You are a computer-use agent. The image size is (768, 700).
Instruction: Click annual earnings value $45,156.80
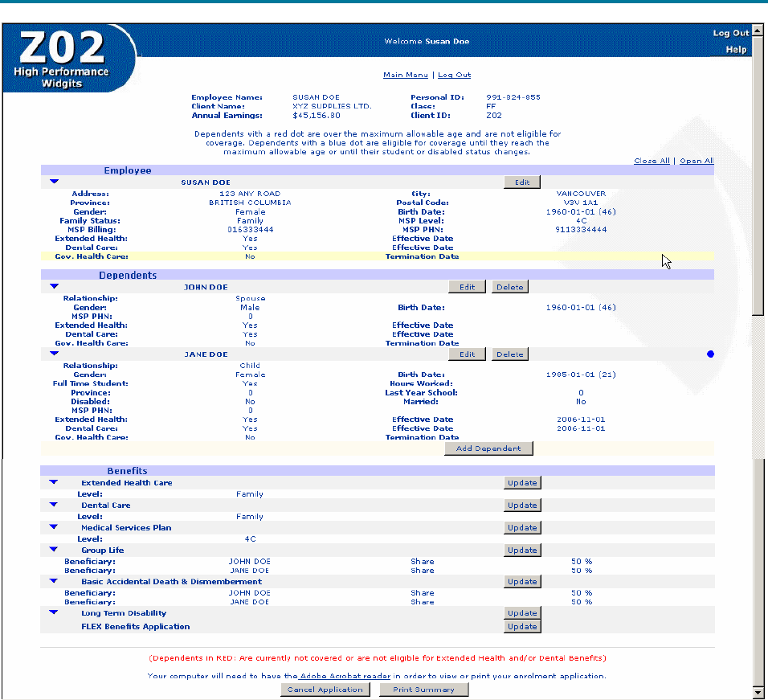coord(317,116)
